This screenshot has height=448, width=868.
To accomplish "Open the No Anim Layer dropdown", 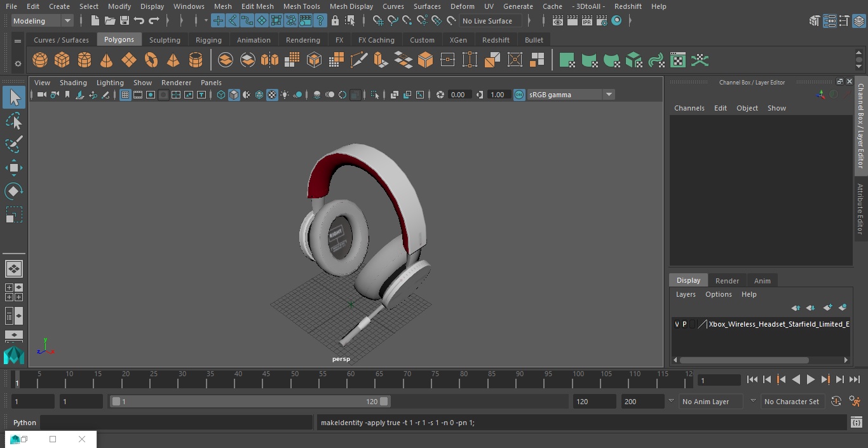I will [712, 402].
